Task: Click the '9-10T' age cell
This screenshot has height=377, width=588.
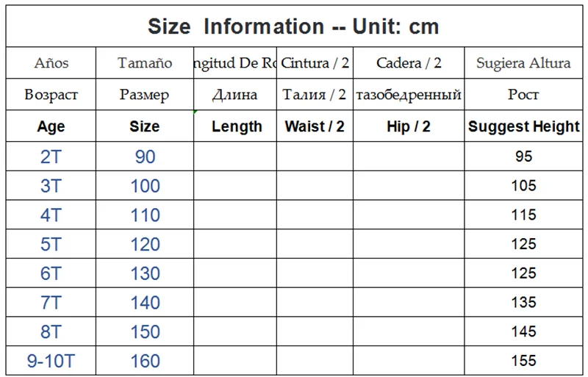Action: (x=51, y=361)
